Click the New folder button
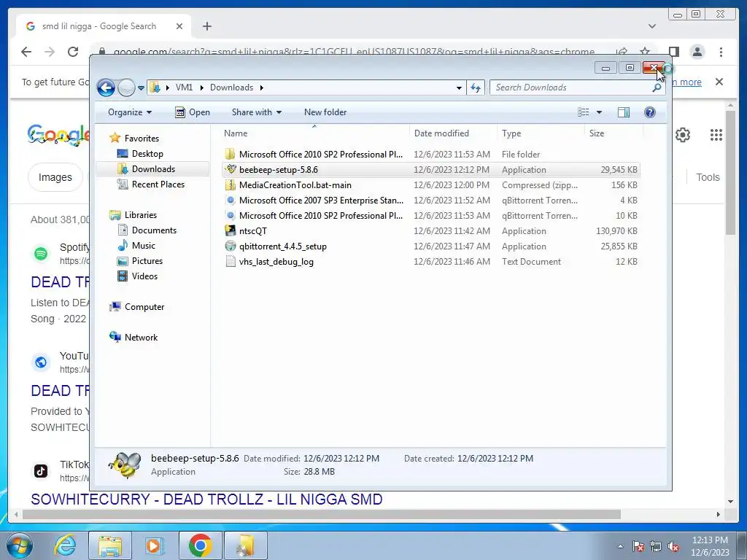This screenshot has height=560, width=747. [325, 112]
